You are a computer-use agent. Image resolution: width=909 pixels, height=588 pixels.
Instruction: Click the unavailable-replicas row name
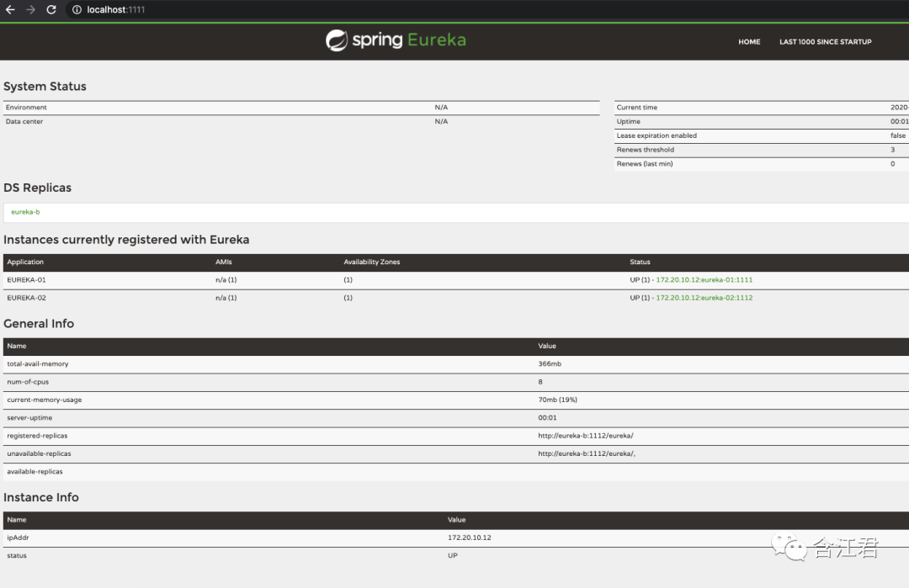[x=39, y=453]
